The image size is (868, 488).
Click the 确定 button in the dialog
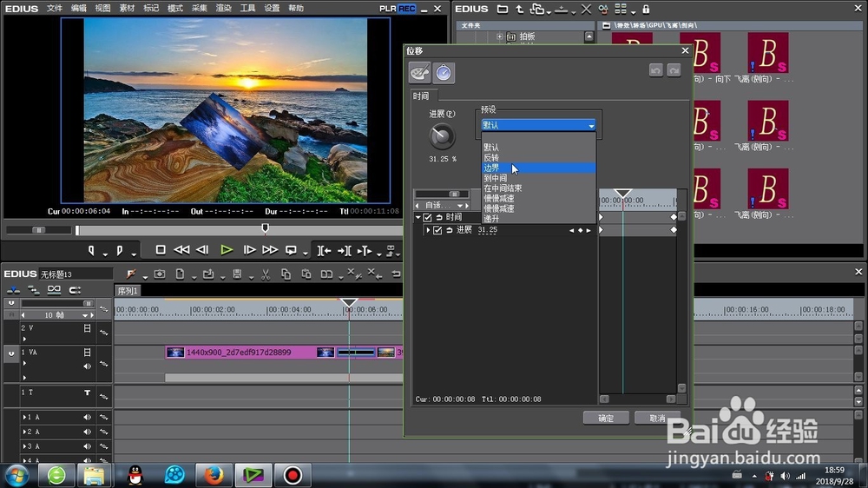click(605, 418)
